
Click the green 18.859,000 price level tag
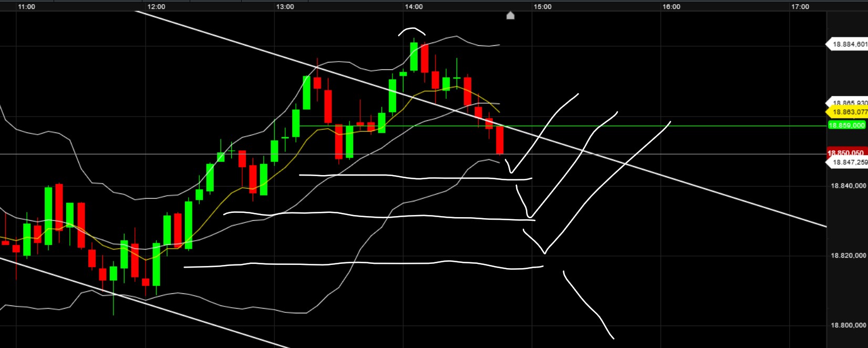[x=847, y=125]
